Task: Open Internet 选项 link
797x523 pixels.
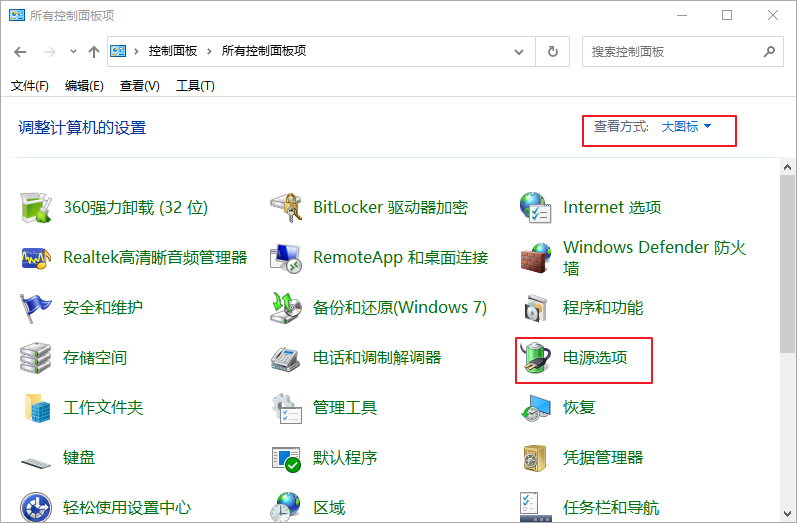Action: (x=612, y=207)
